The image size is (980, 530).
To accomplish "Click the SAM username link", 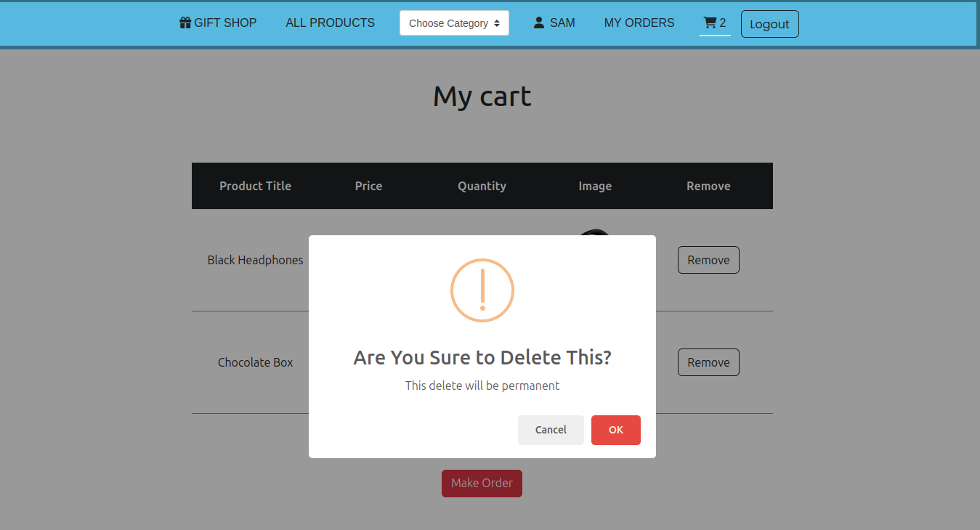I will 562,23.
